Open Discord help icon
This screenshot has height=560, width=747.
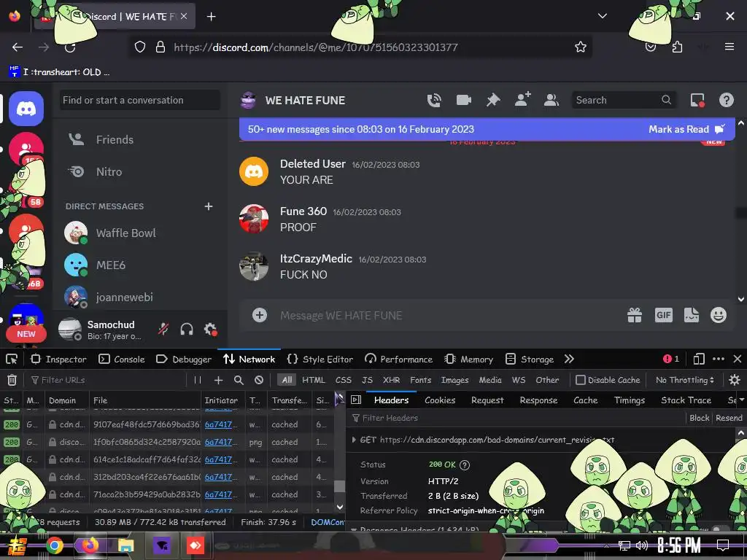coord(726,100)
